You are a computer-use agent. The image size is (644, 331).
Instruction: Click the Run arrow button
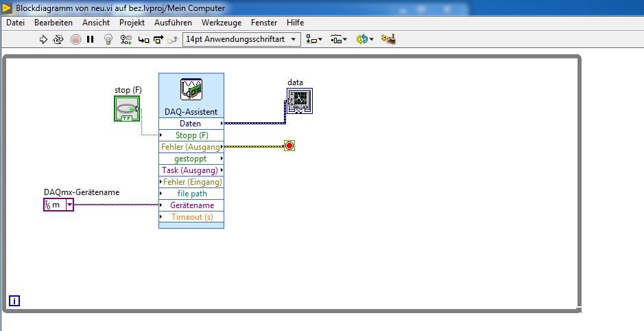click(43, 39)
